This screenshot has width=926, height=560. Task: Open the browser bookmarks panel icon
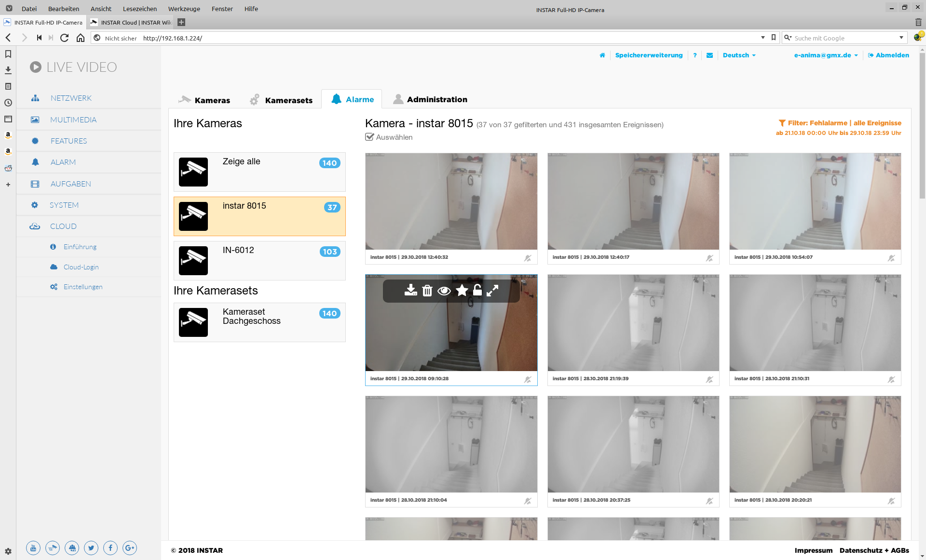(8, 54)
